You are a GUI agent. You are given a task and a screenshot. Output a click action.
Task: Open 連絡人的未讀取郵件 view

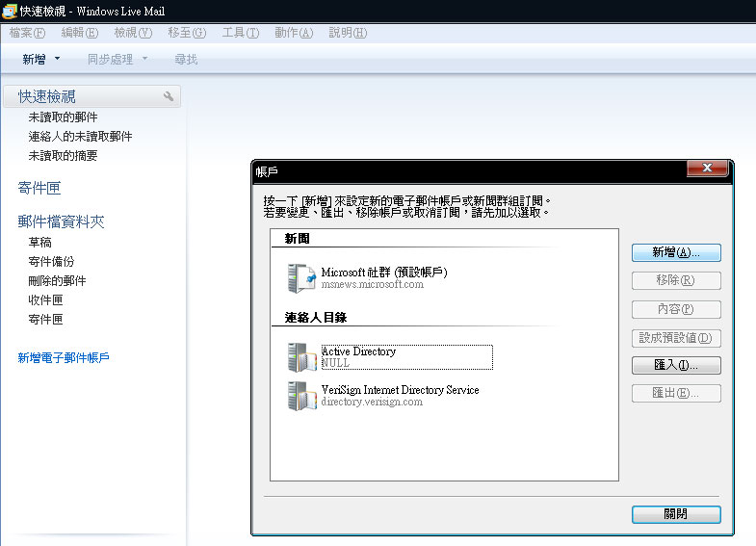[80, 137]
